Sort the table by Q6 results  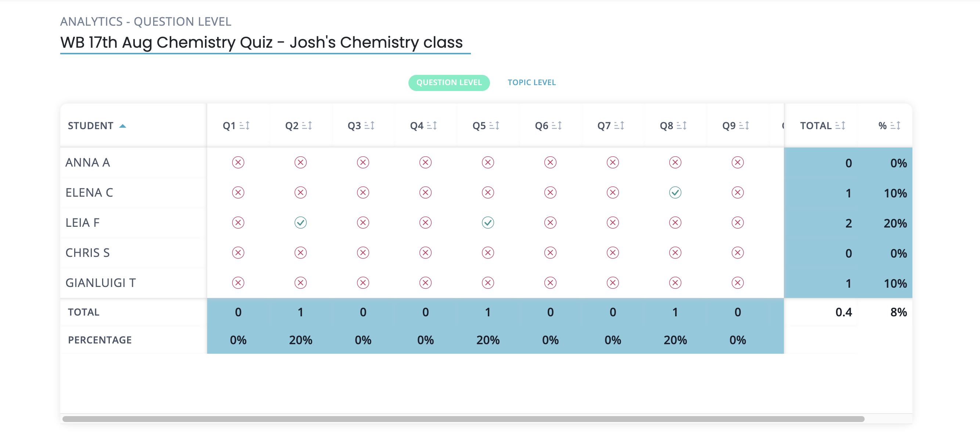point(556,125)
